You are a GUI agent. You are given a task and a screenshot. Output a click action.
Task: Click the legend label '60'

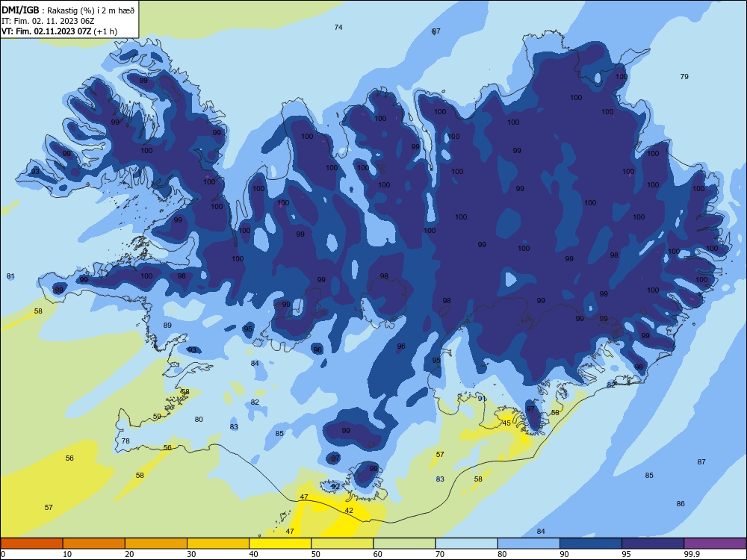point(378,554)
